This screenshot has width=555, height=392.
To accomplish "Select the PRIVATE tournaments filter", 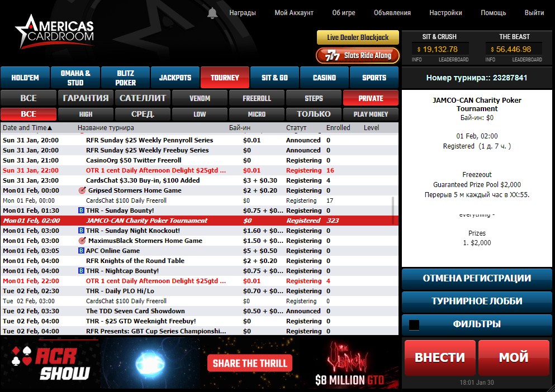I will pos(371,98).
